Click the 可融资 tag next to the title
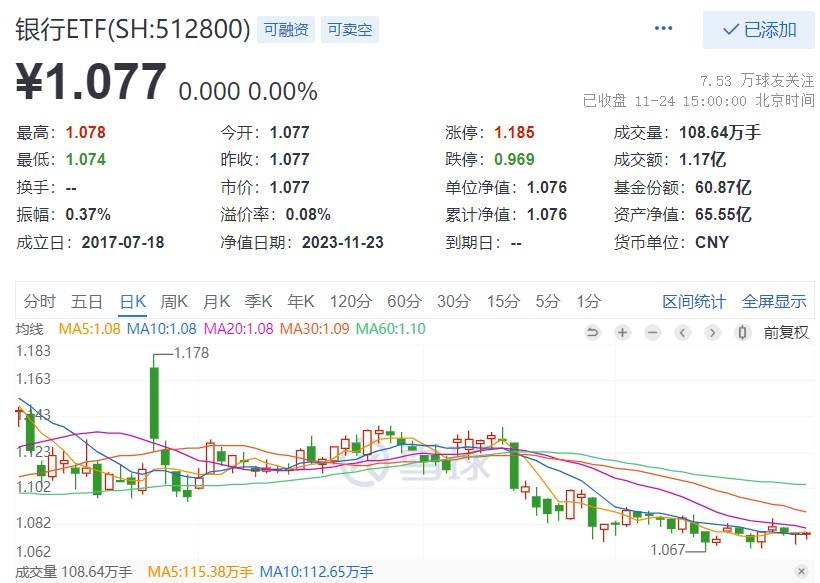Viewport: 820px width, 583px height. (286, 29)
